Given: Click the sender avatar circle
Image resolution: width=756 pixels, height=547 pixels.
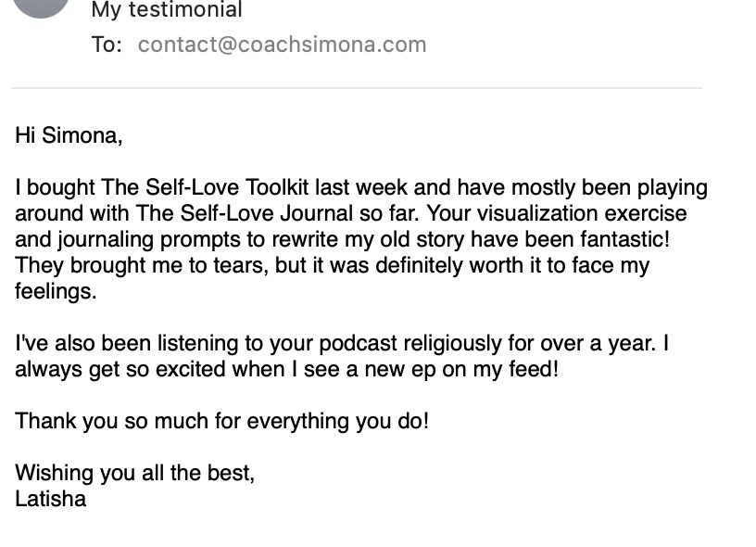Looking at the screenshot, I should pos(42,6).
